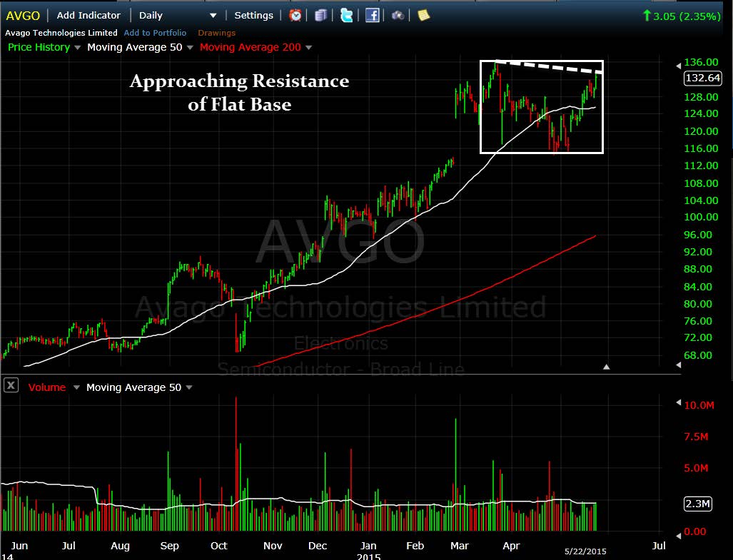Close the Volume panel with the X box

click(11, 385)
